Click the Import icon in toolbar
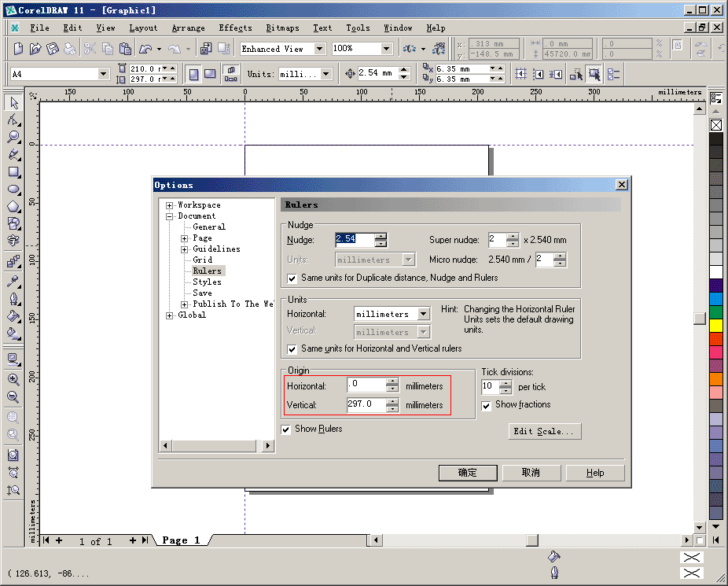Screen dimensions: 728x586 click(206, 49)
